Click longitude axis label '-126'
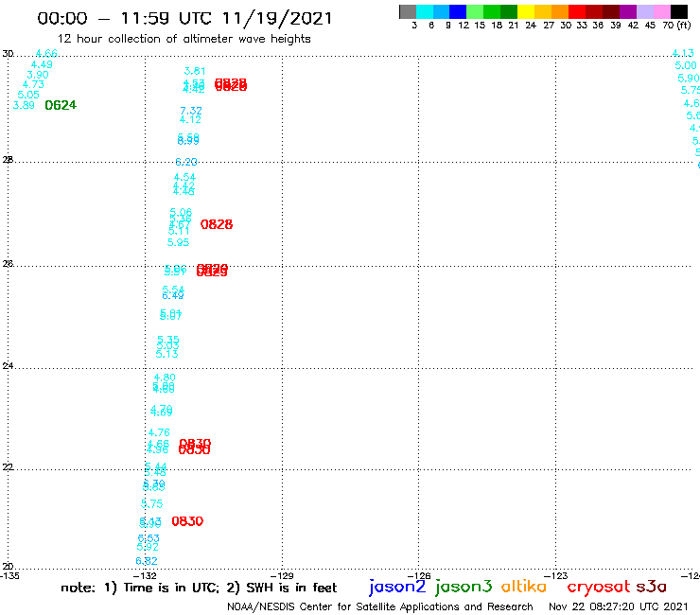The width and height of the screenshot is (700, 615). (419, 576)
